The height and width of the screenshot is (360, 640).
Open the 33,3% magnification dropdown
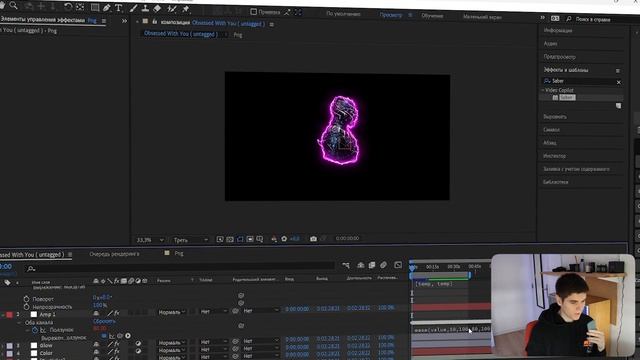[150, 240]
